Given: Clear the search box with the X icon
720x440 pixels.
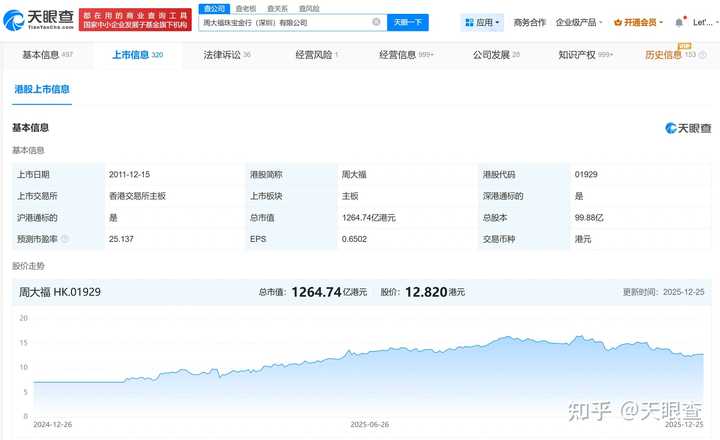Looking at the screenshot, I should point(376,22).
